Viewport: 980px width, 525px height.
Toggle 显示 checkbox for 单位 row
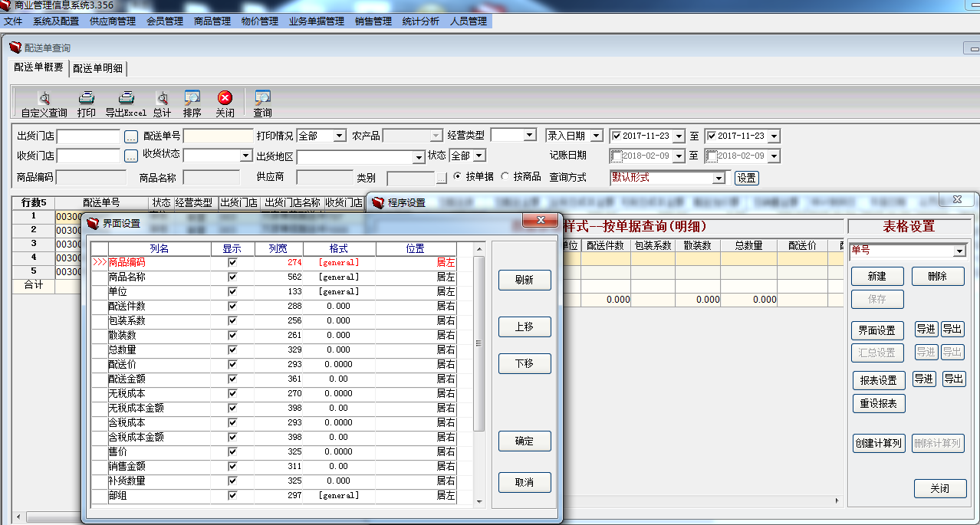[x=232, y=291]
